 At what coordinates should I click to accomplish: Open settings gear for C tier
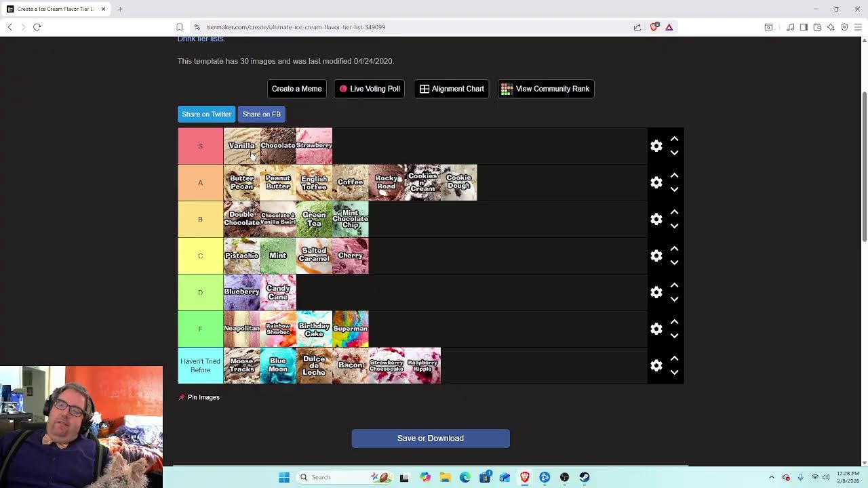click(656, 256)
